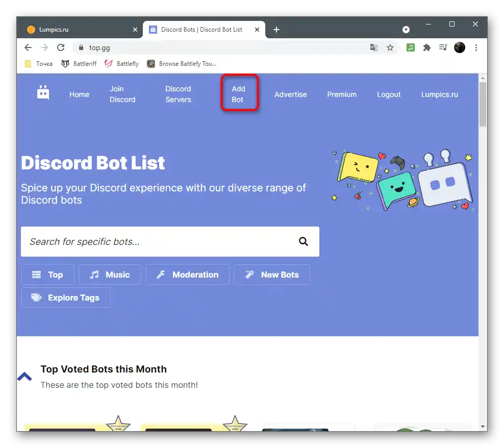504x448 pixels.
Task: Click the Explore Tags button
Action: (x=66, y=298)
